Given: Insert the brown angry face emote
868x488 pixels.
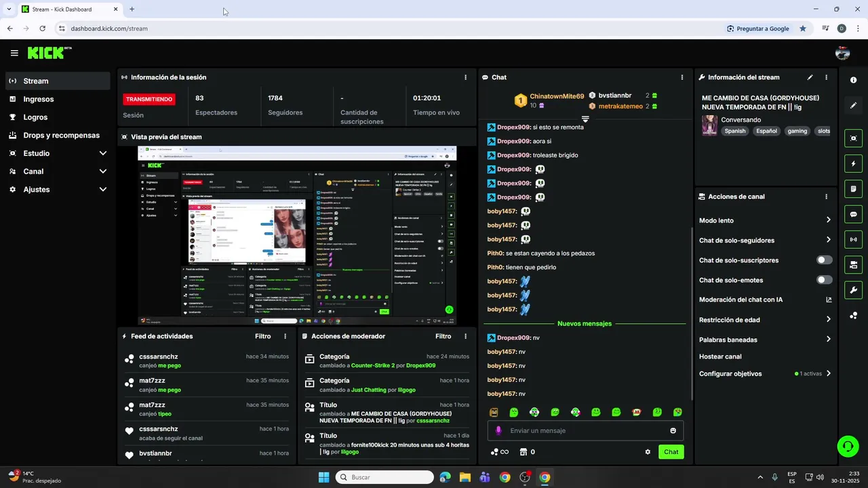Looking at the screenshot, I should (494, 412).
